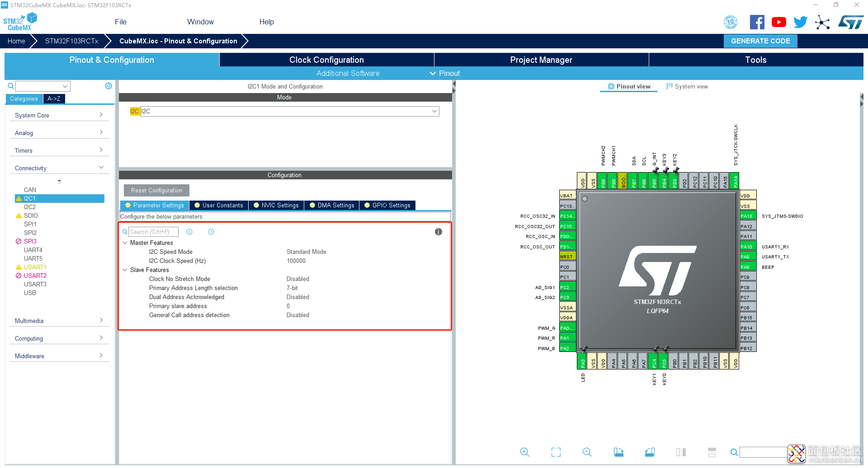
Task: Switch to Project Manager tab
Action: 541,60
